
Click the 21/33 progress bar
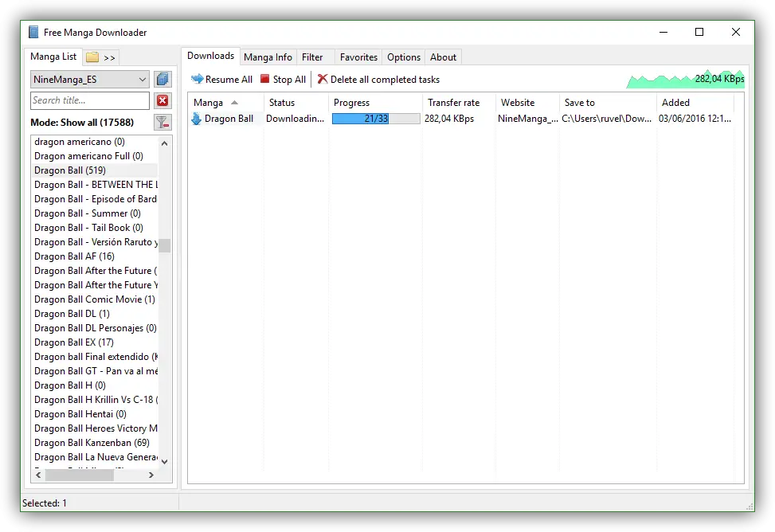376,119
